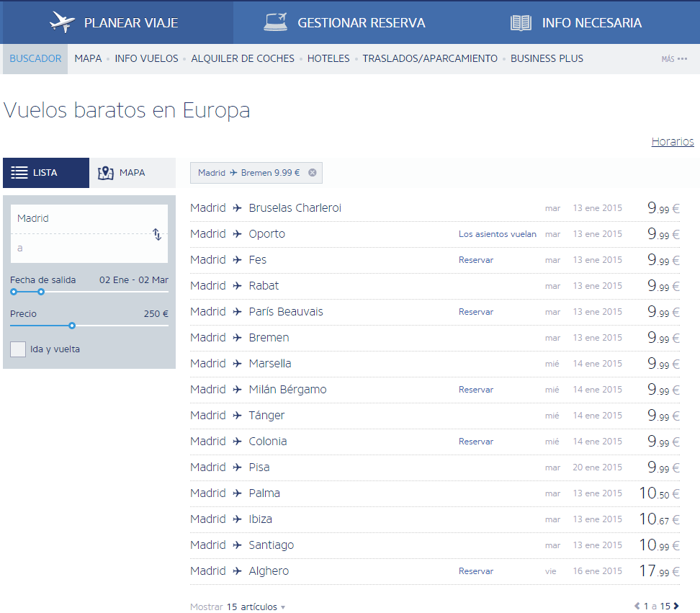Click the Tánger destination name
700x613 pixels.
[266, 415]
